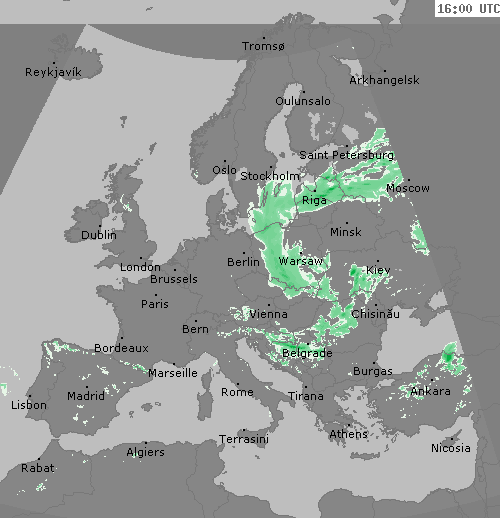Select the Paris label

pos(155,304)
